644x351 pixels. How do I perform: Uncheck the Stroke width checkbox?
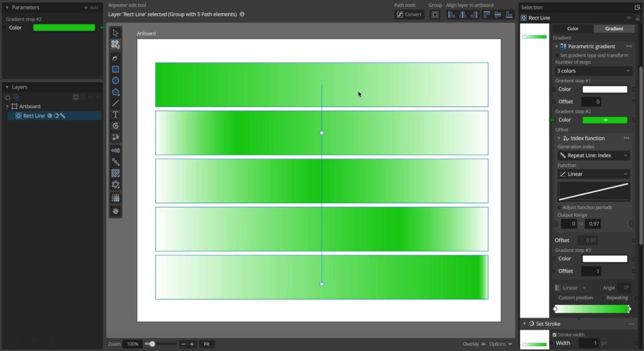pos(554,335)
